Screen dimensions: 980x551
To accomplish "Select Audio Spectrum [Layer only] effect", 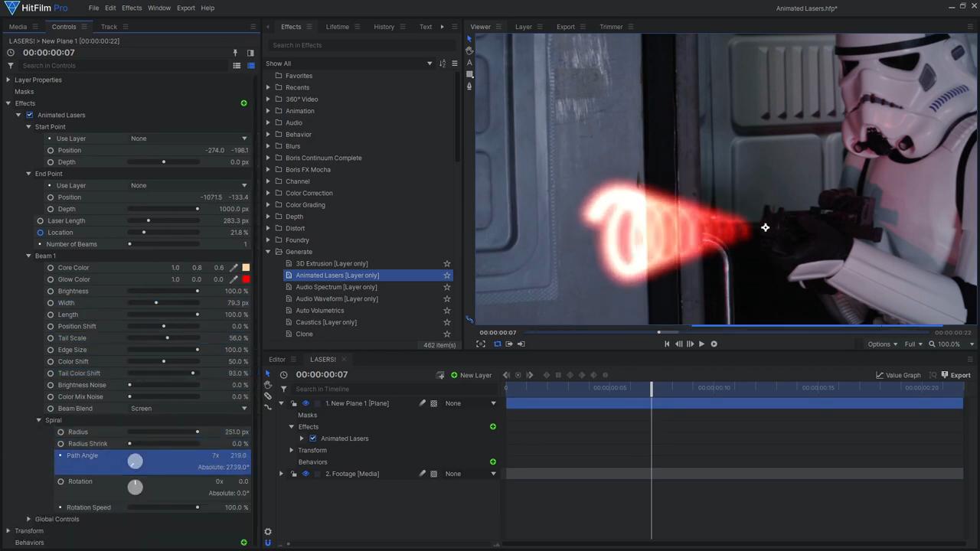I will [x=336, y=287].
